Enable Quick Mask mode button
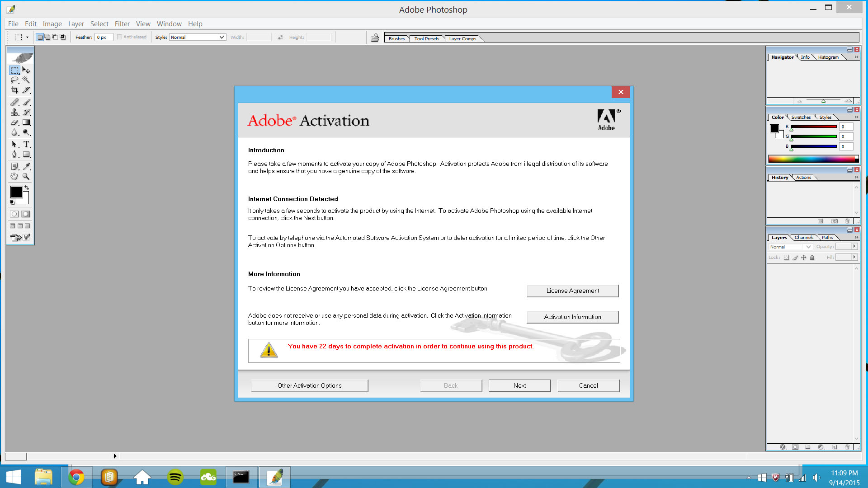The width and height of the screenshot is (868, 488). 26,214
